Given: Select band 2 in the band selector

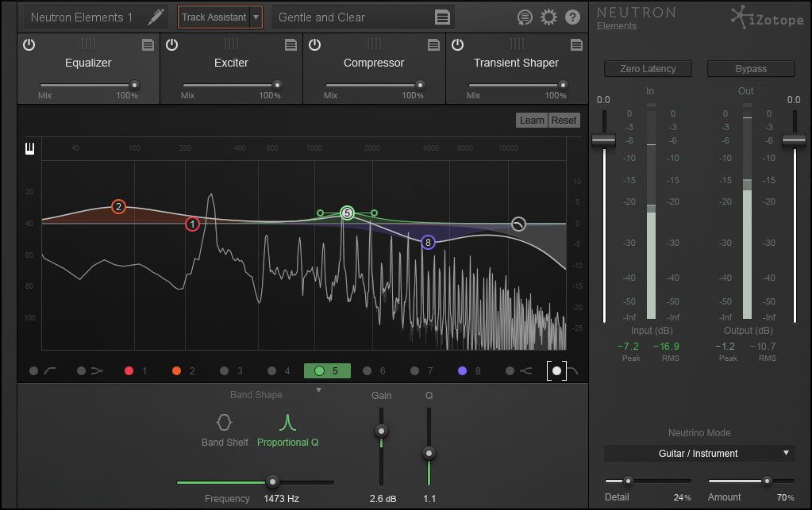Looking at the screenshot, I should [183, 371].
